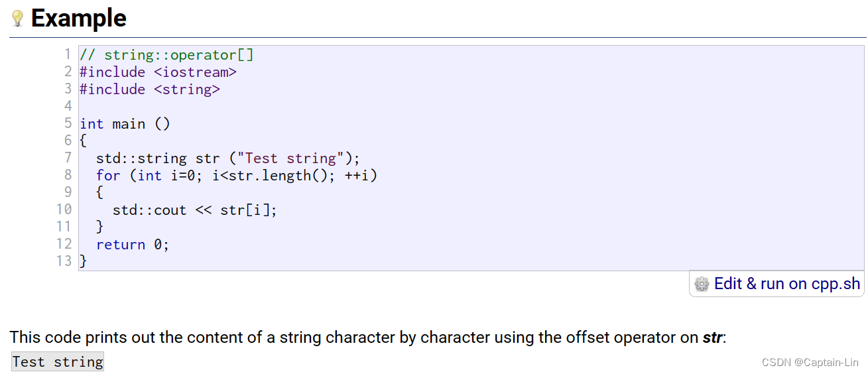Click the "Test string" literal in the code
Image resolution: width=868 pixels, height=374 pixels.
pos(290,158)
